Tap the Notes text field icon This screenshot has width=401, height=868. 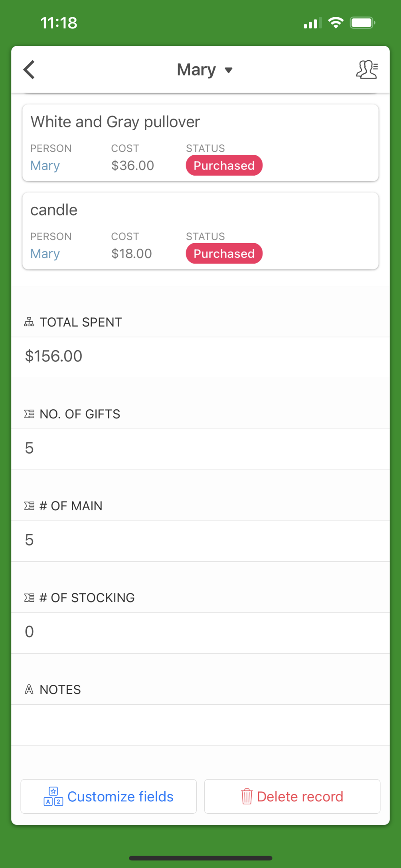[x=29, y=690]
